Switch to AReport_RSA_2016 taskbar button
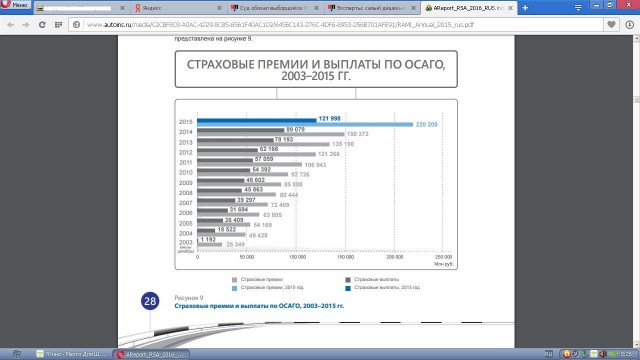The height and width of the screenshot is (360, 640). tap(151, 354)
